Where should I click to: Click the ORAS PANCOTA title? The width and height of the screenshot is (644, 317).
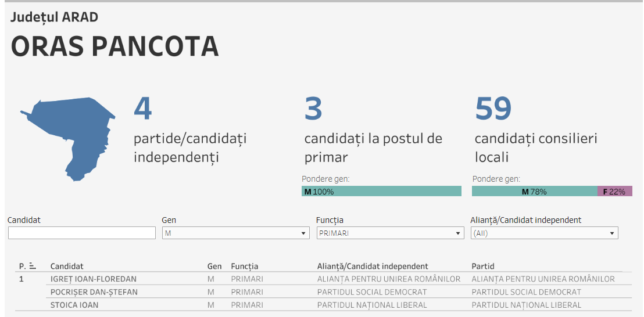pos(115,47)
